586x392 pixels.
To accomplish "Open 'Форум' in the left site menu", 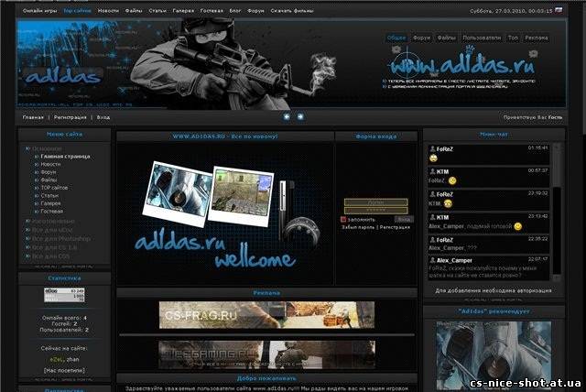I will click(49, 172).
